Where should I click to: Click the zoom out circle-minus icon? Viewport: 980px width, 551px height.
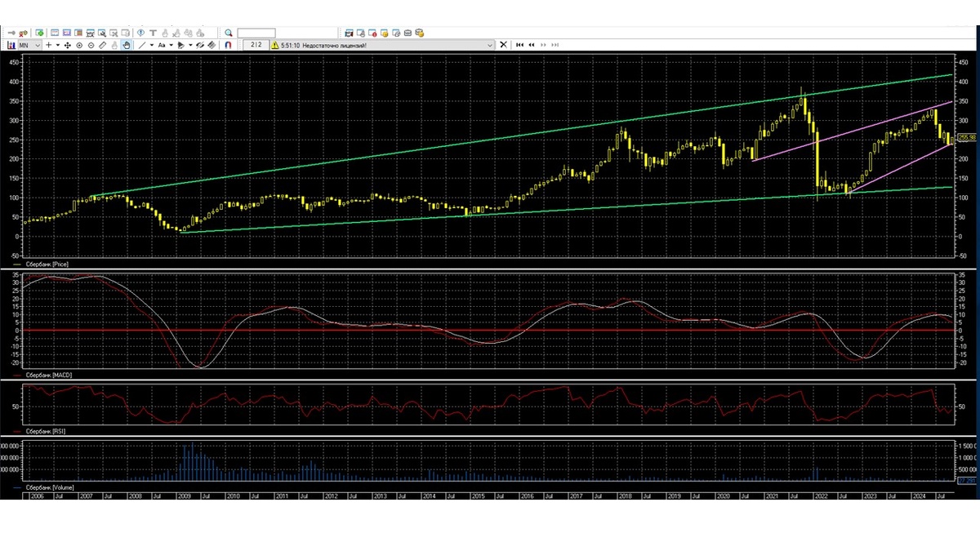(x=91, y=45)
